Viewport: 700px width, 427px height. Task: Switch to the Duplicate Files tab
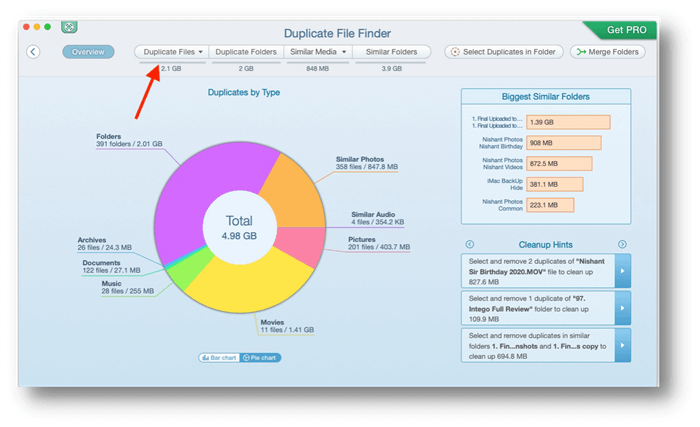click(x=172, y=52)
